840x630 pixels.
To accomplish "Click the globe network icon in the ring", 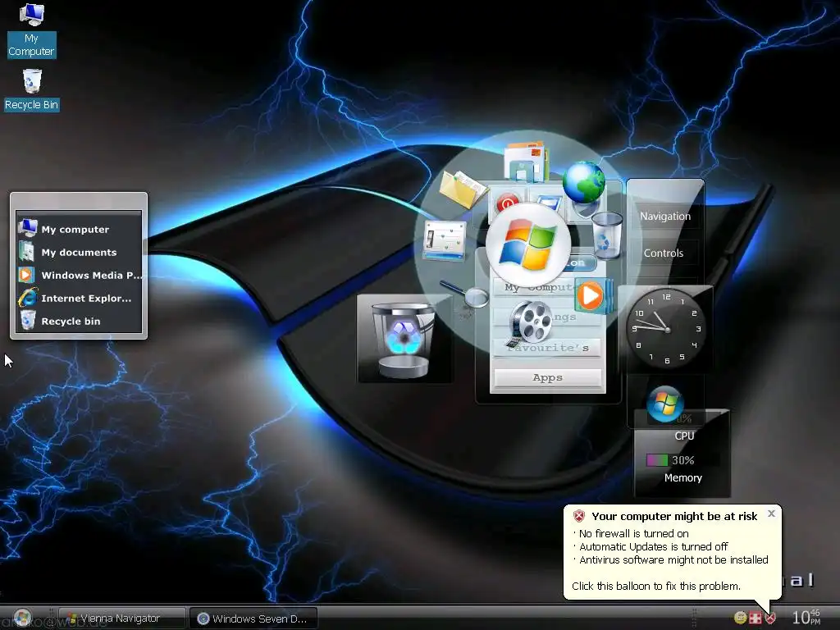I will (583, 182).
